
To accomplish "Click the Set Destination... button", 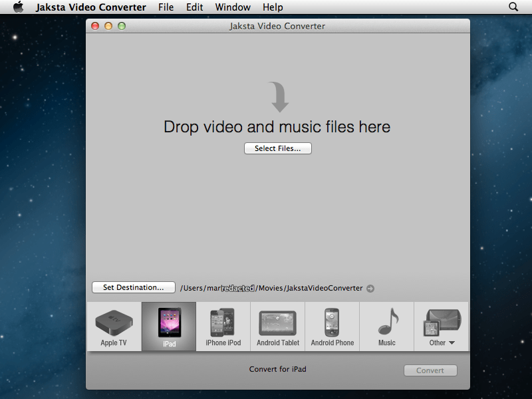I will (x=134, y=287).
